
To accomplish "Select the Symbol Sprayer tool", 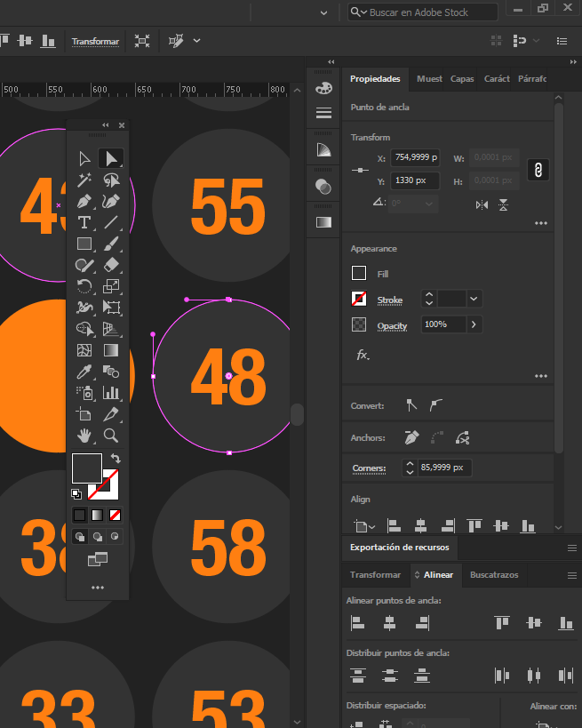I will (84, 393).
